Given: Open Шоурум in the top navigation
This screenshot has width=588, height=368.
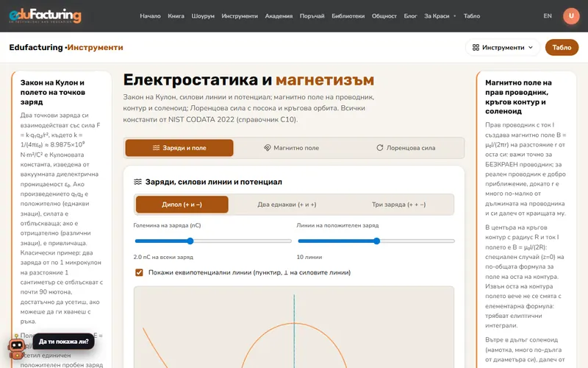Looking at the screenshot, I should click(203, 15).
